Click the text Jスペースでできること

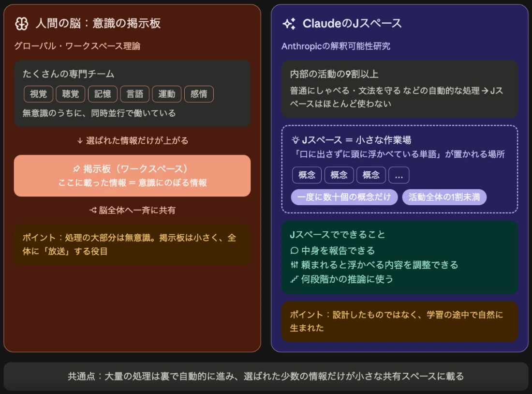(337, 235)
